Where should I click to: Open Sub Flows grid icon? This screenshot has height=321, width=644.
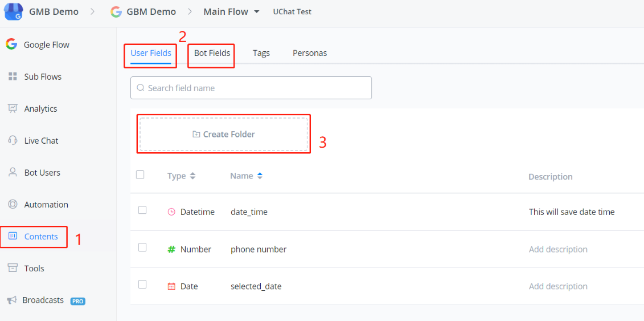pyautogui.click(x=13, y=76)
